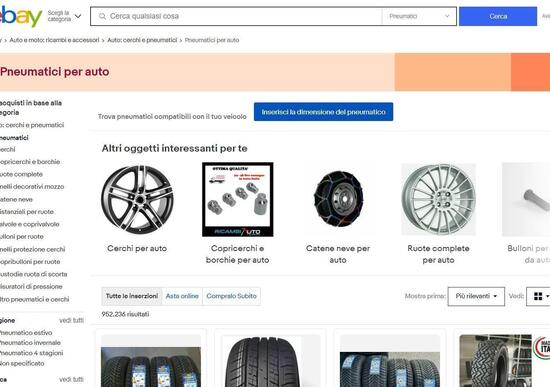This screenshot has width=550, height=387.
Task: Open the Più rilevanti sort dropdown
Action: tap(476, 296)
